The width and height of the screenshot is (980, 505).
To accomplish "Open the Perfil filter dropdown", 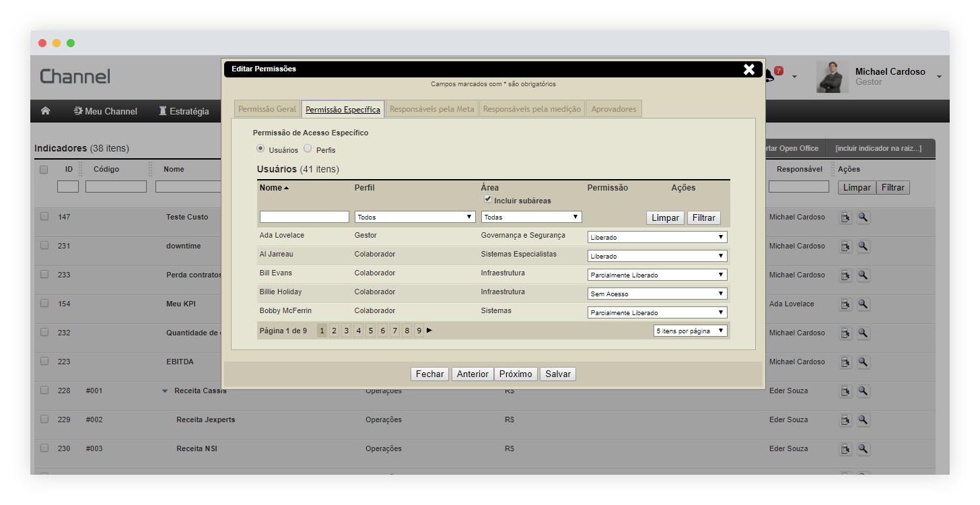I will [x=415, y=217].
